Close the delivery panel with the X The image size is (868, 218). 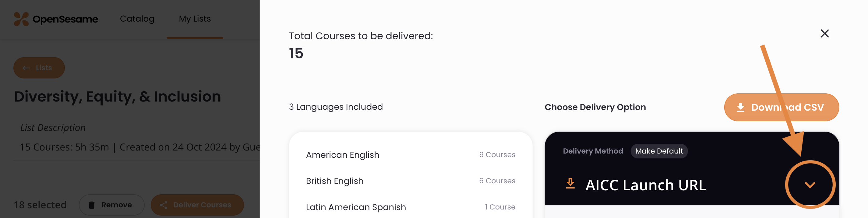[824, 34]
